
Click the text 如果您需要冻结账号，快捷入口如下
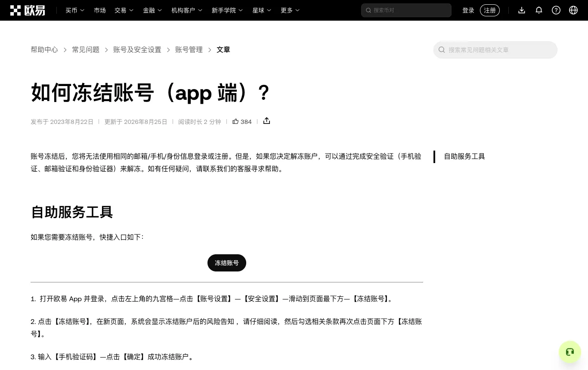(x=87, y=237)
